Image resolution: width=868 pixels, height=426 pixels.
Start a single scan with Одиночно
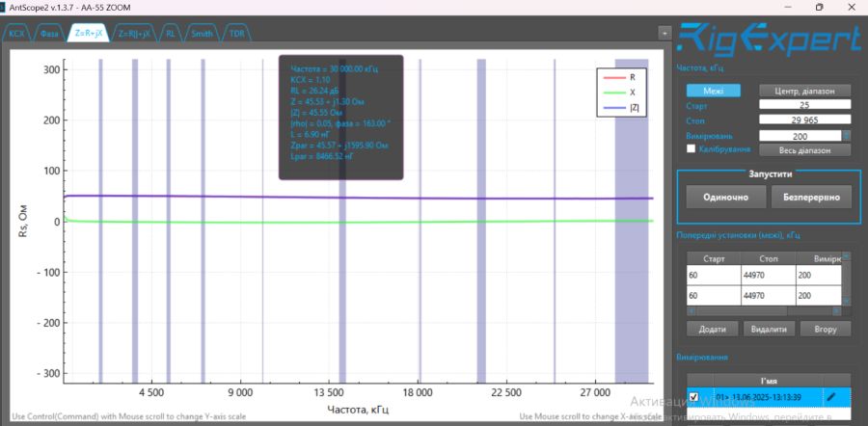point(726,197)
